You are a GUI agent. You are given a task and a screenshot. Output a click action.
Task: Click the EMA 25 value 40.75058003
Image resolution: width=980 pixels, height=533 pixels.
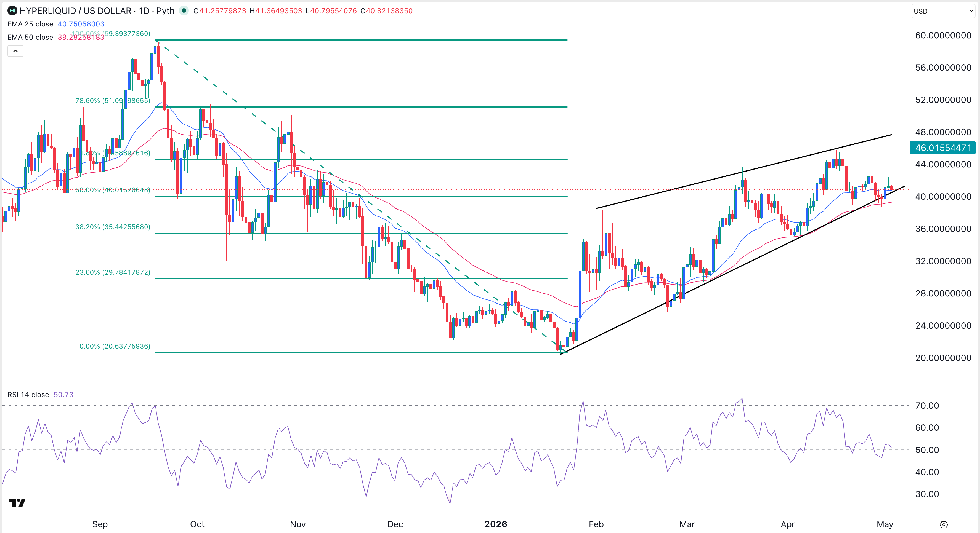click(81, 24)
